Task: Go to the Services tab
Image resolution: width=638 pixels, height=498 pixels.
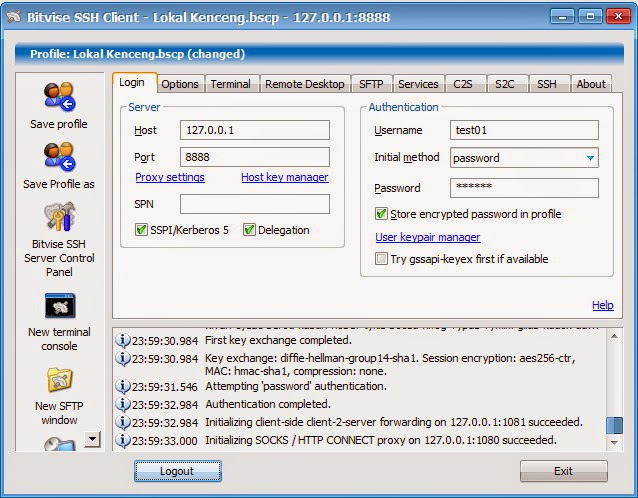Action: (418, 84)
